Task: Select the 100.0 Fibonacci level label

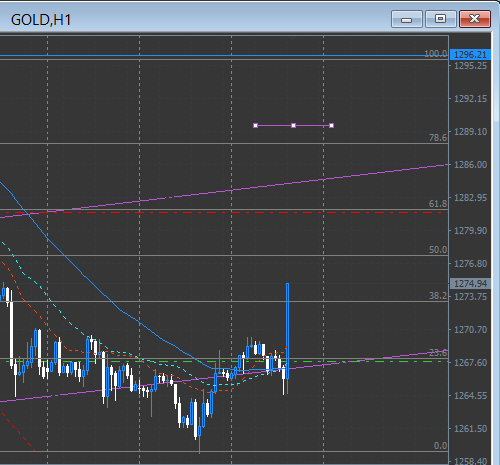Action: pos(436,54)
